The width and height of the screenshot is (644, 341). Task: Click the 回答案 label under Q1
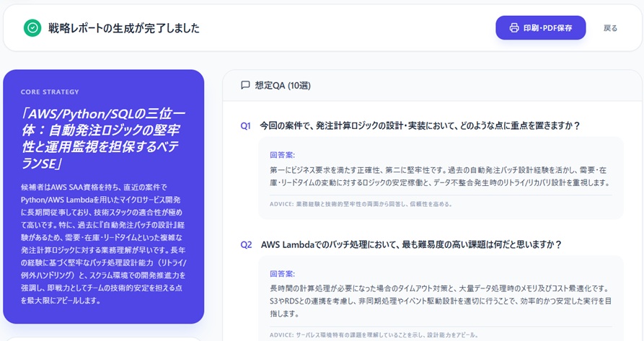282,154
